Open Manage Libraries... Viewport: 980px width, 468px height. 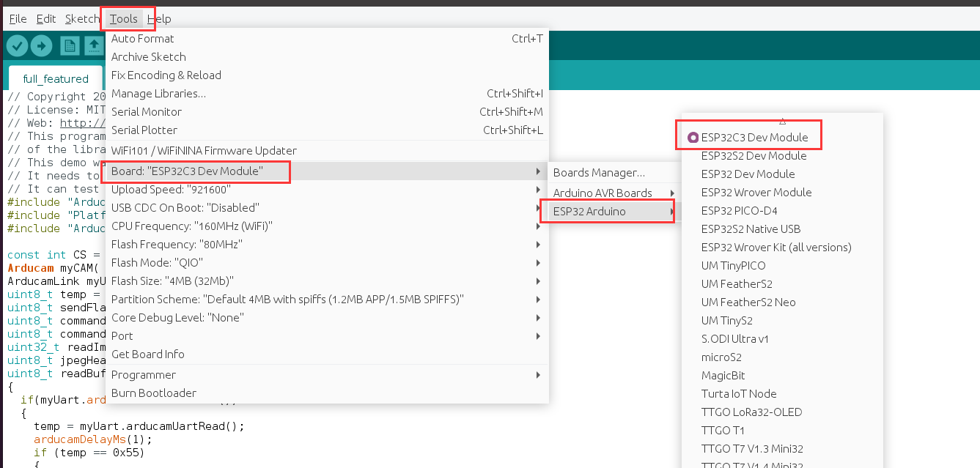click(327, 93)
